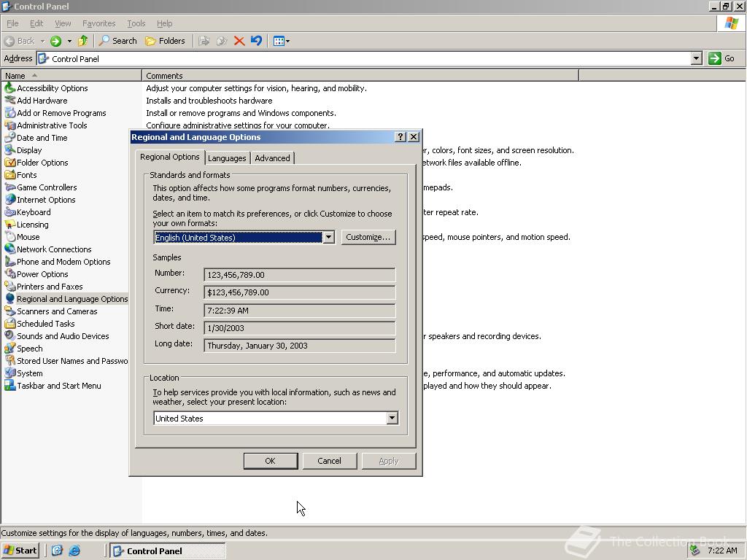Click OK in Regional and Language Options
Viewport: 747px width, 560px height.
(270, 461)
